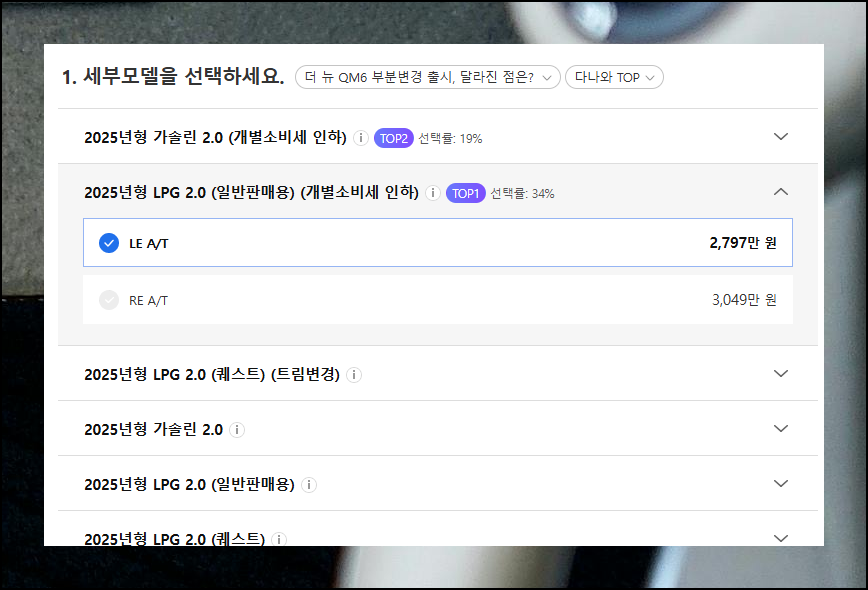Expand plain 2025년형 가솔린 2.0 chevron

click(x=781, y=428)
